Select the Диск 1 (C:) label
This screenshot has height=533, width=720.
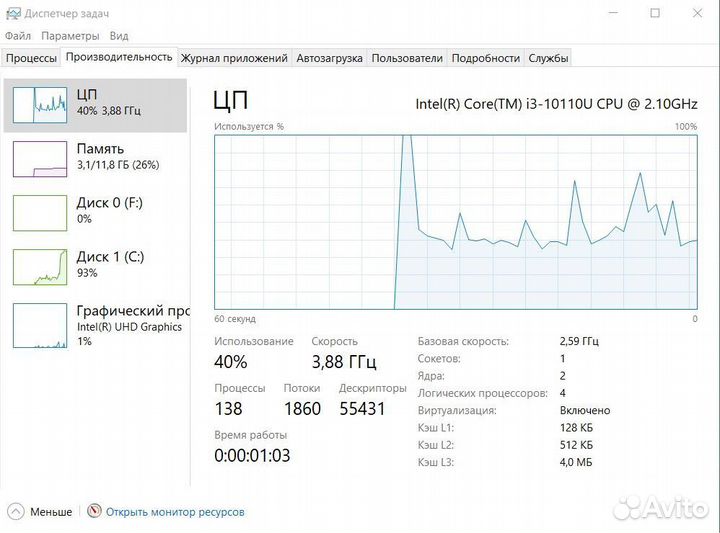pos(110,257)
